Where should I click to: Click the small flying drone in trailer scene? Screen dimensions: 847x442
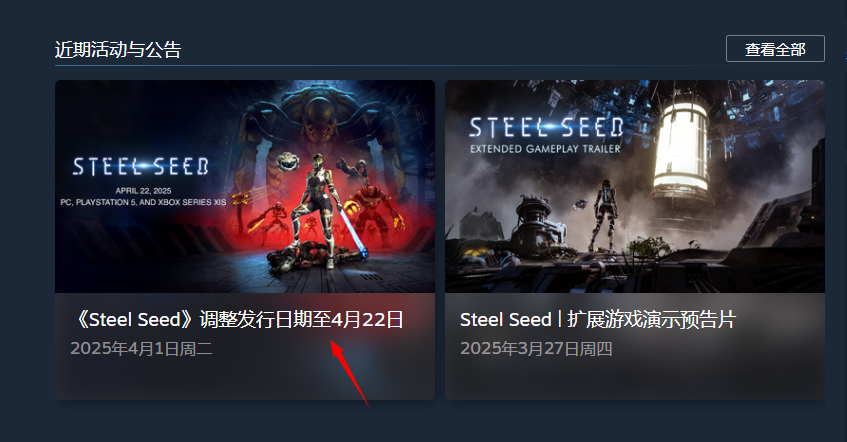[x=581, y=204]
